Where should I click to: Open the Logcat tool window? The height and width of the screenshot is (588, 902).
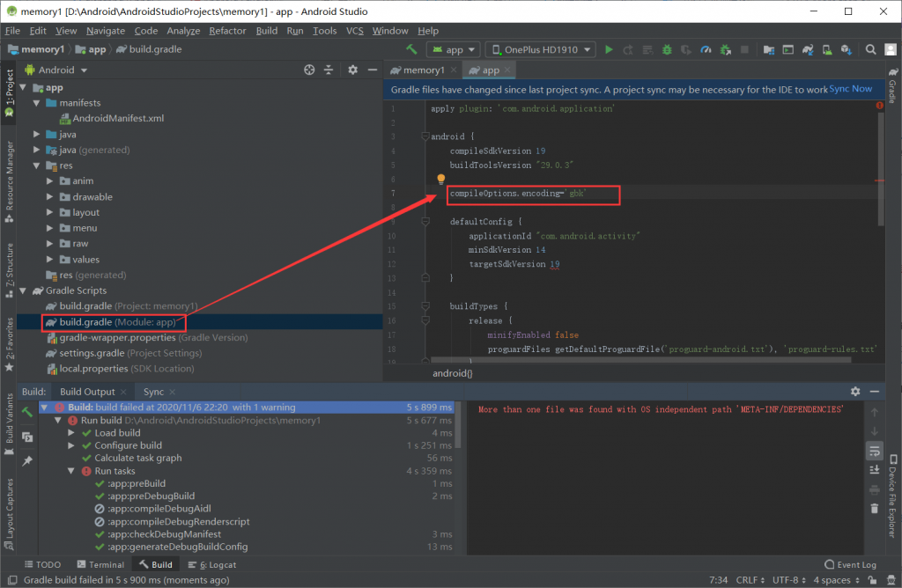[211, 565]
